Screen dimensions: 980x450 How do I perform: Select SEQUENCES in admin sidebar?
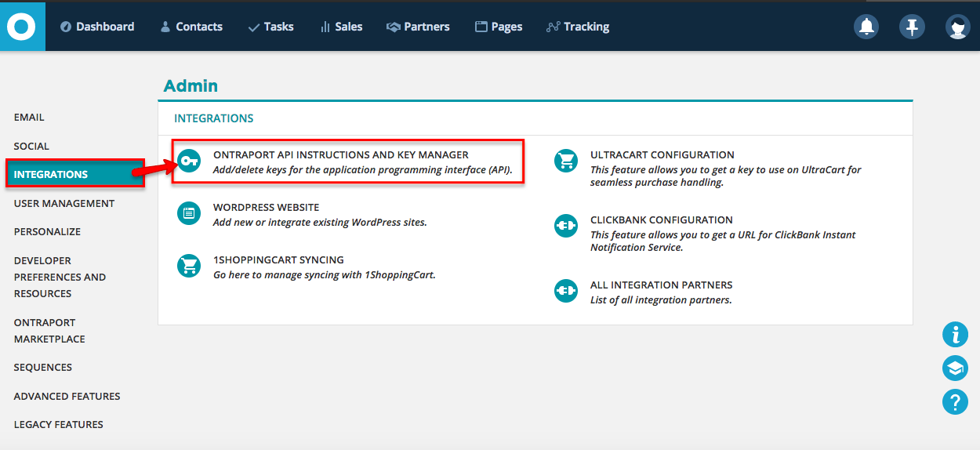(x=42, y=368)
